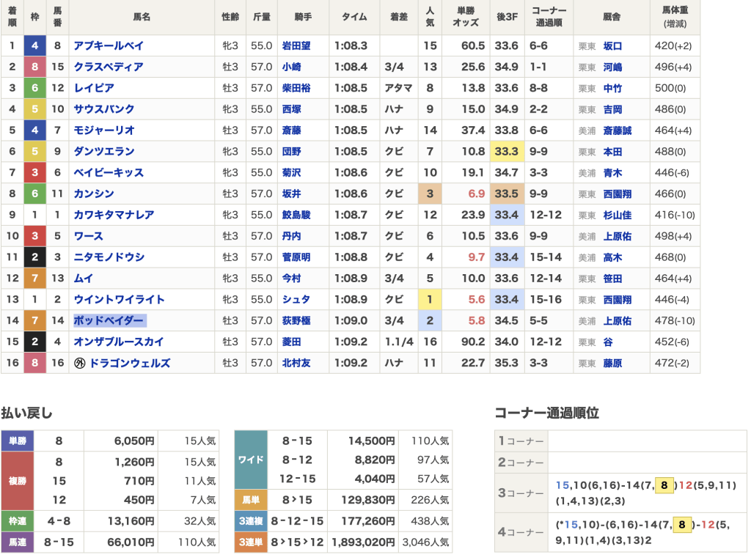The width and height of the screenshot is (751, 560).
Task: Open trainer 谷 stable link
Action: [x=608, y=342]
